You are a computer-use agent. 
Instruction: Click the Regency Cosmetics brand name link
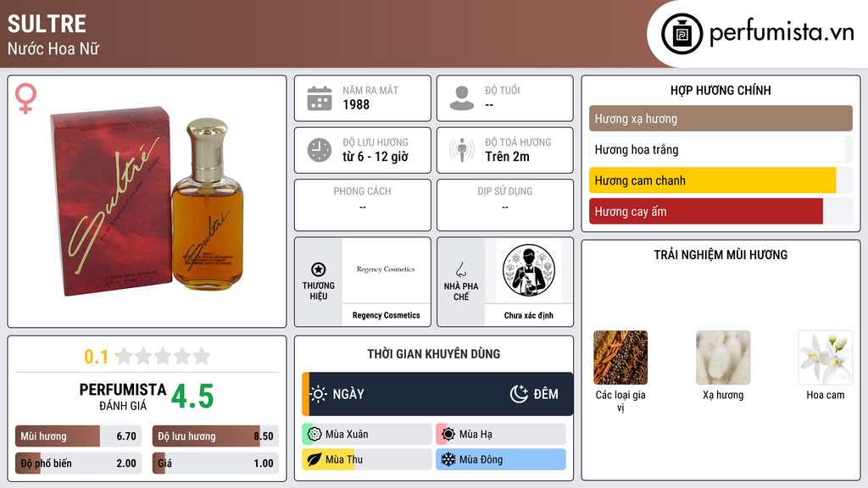click(x=386, y=315)
